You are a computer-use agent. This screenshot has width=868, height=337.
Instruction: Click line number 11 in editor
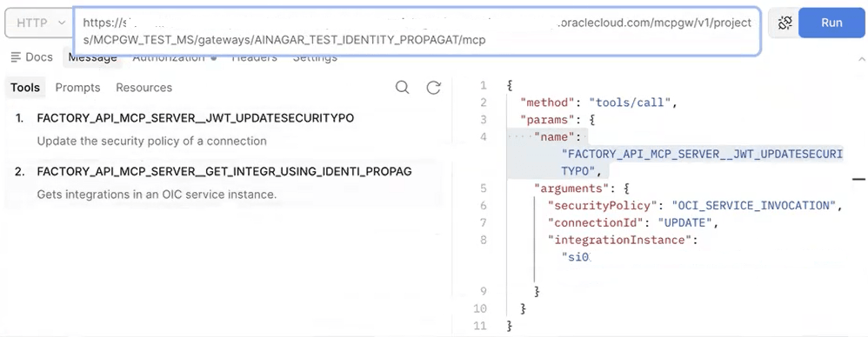(x=479, y=326)
